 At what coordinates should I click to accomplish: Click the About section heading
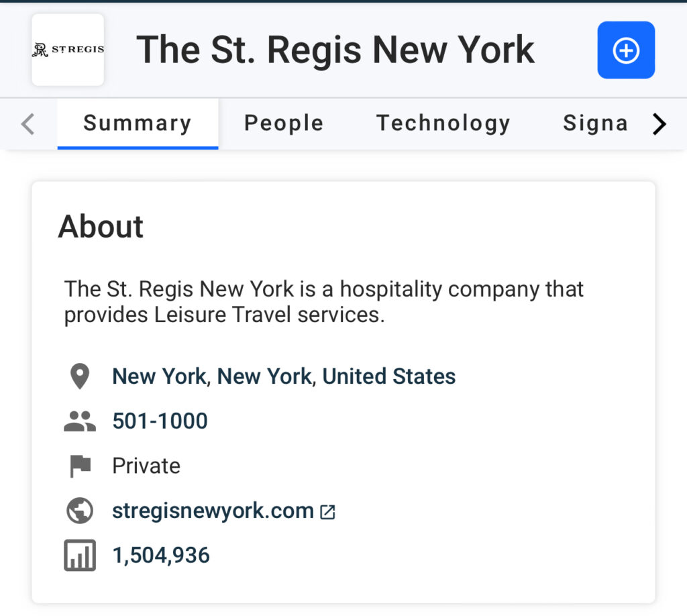[101, 227]
